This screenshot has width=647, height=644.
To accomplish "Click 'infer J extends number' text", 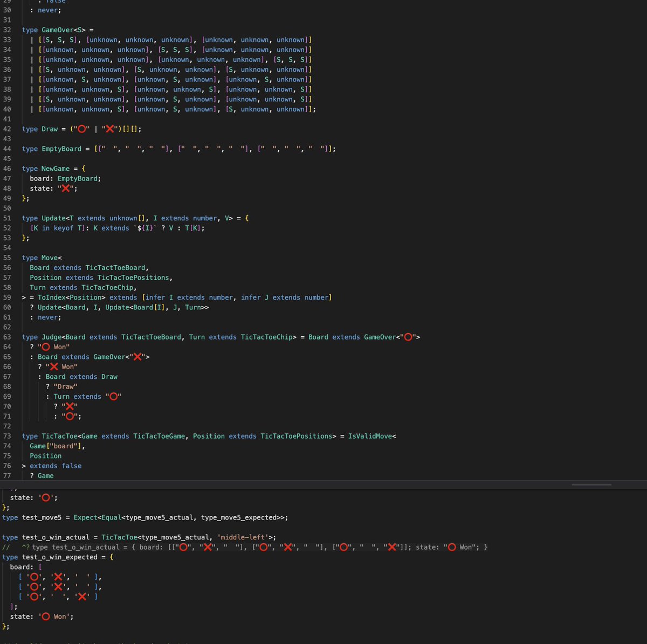I will tap(285, 297).
